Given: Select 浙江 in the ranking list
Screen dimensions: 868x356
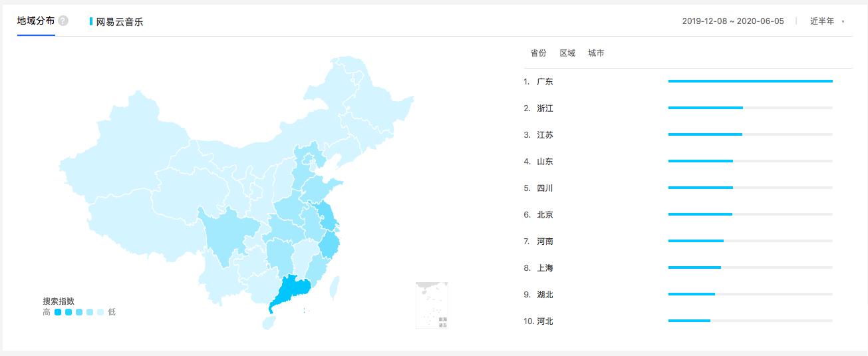Looking at the screenshot, I should click(x=545, y=108).
